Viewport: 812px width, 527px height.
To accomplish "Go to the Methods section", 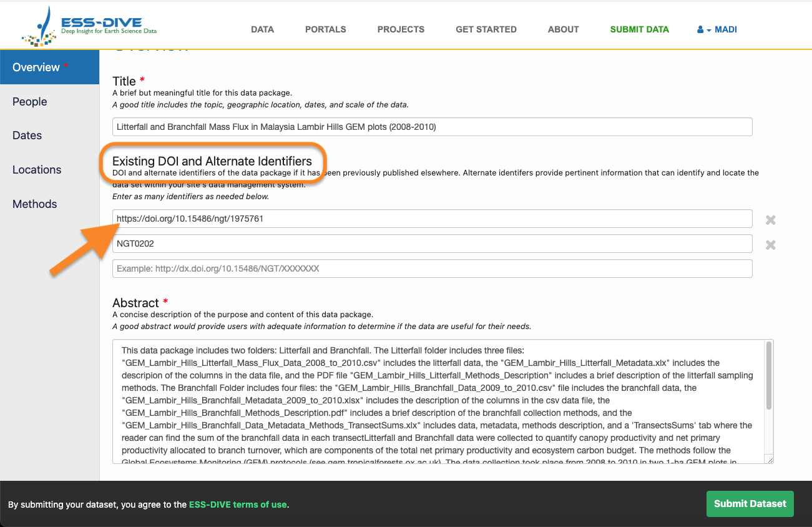I will [x=35, y=204].
